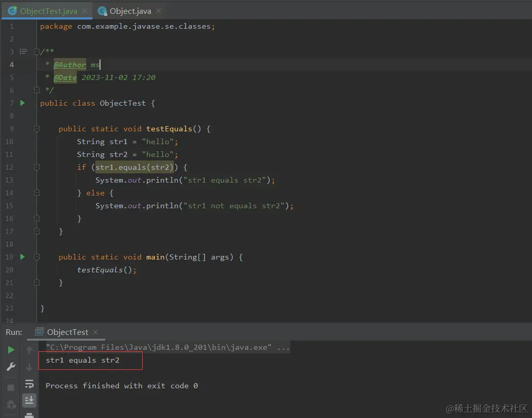The image size is (532, 418).
Task: Click date text 2023-11-02 17:20
Action: pyautogui.click(x=119, y=77)
